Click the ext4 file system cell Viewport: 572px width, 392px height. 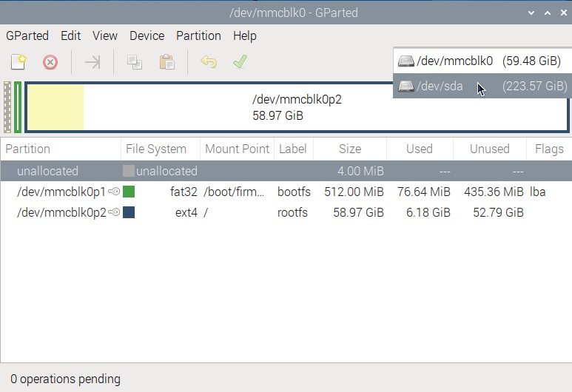(186, 212)
